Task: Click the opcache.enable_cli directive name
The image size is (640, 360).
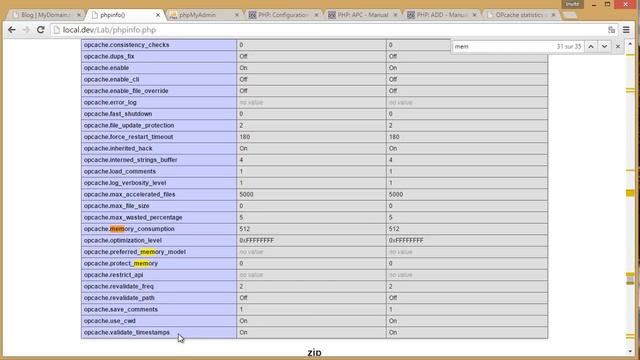Action: (x=111, y=79)
